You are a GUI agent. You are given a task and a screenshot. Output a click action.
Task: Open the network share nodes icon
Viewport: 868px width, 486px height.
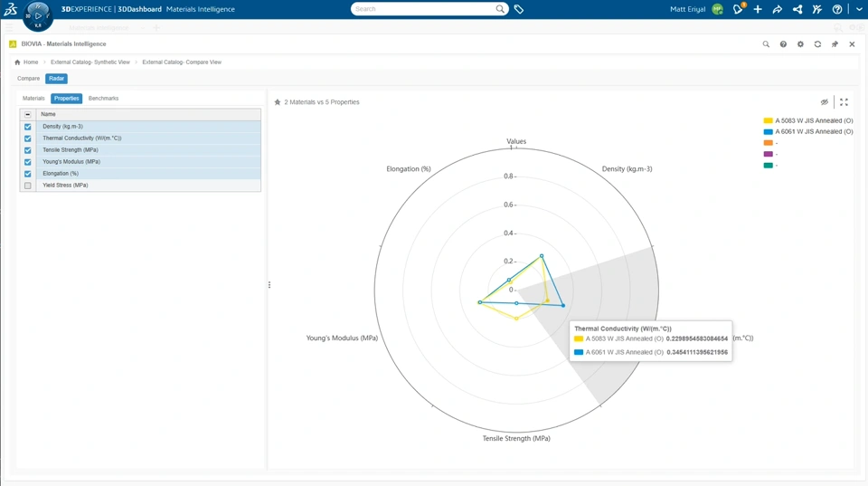pos(797,9)
